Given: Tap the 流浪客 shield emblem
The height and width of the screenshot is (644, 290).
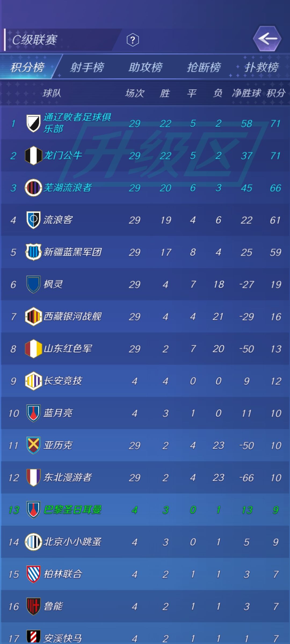Looking at the screenshot, I should pos(34,220).
